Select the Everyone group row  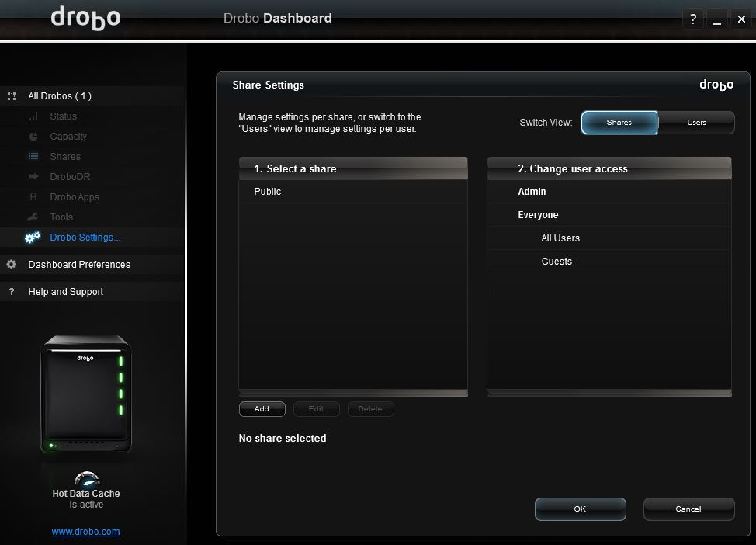(x=609, y=214)
